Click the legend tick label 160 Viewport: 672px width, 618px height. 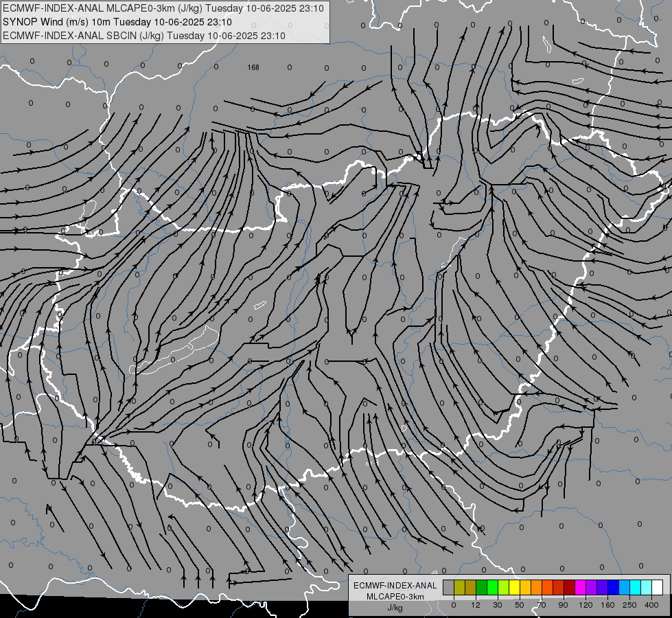click(607, 605)
